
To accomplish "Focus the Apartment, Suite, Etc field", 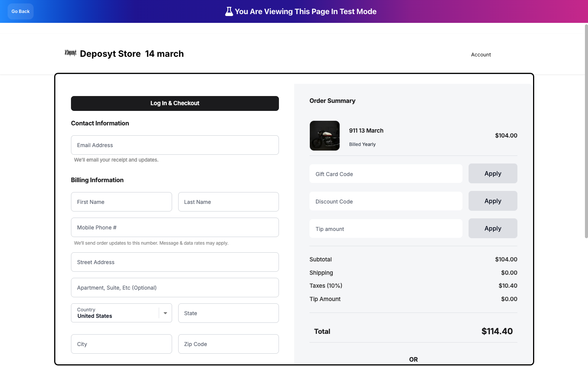I will (175, 288).
